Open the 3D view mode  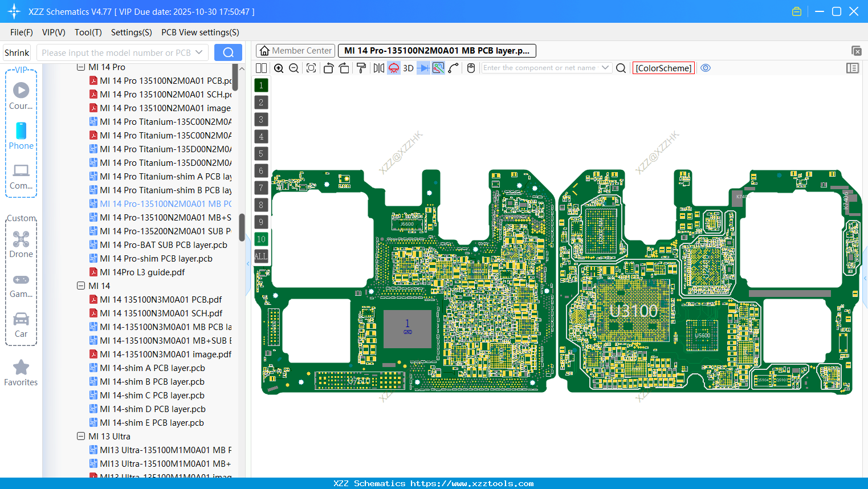[408, 68]
